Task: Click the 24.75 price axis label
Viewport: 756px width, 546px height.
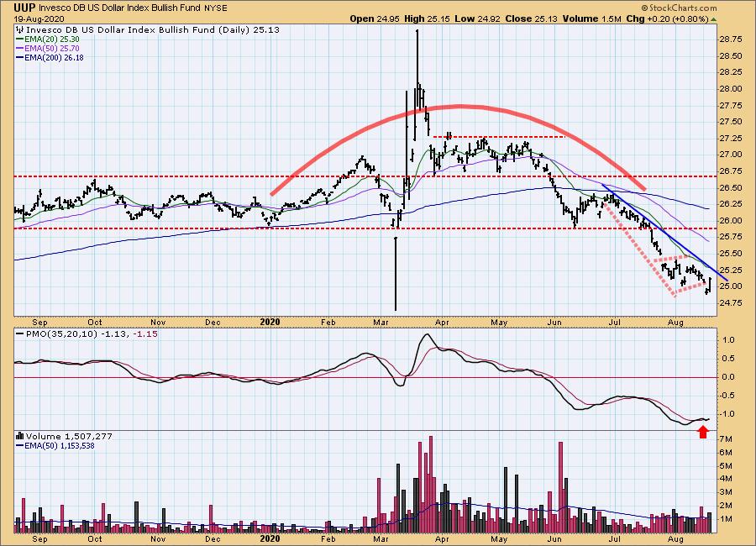Action: pyautogui.click(x=731, y=303)
